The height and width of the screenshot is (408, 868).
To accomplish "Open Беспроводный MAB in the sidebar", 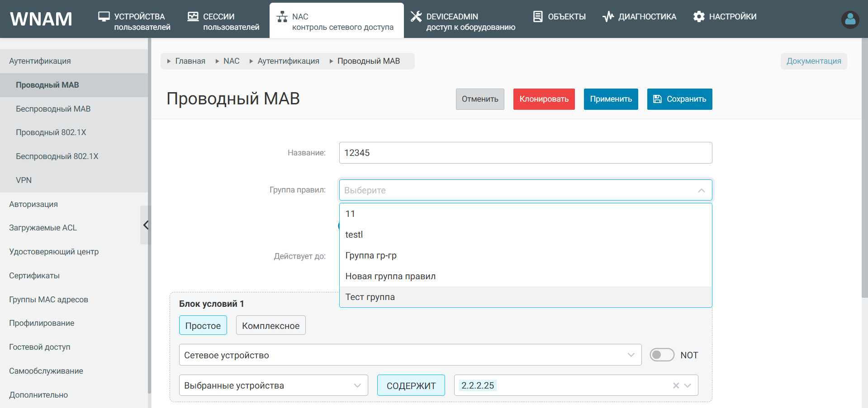I will [x=53, y=109].
